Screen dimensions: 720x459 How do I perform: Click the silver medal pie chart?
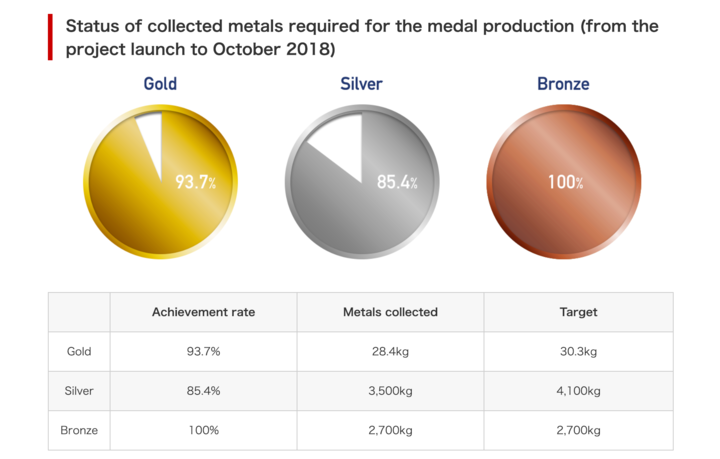[x=362, y=182]
